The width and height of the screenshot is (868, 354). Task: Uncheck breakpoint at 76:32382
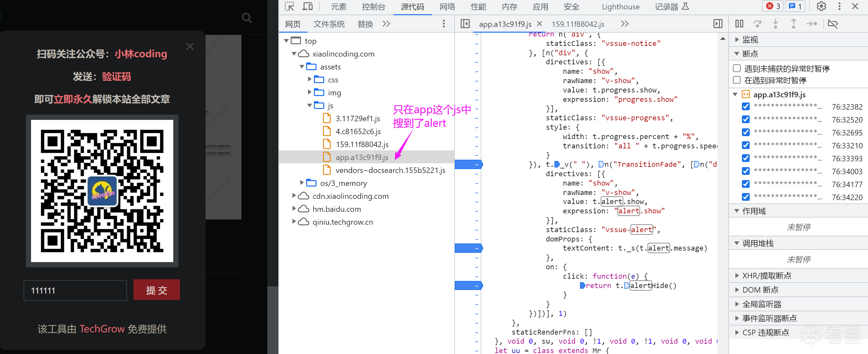click(745, 107)
